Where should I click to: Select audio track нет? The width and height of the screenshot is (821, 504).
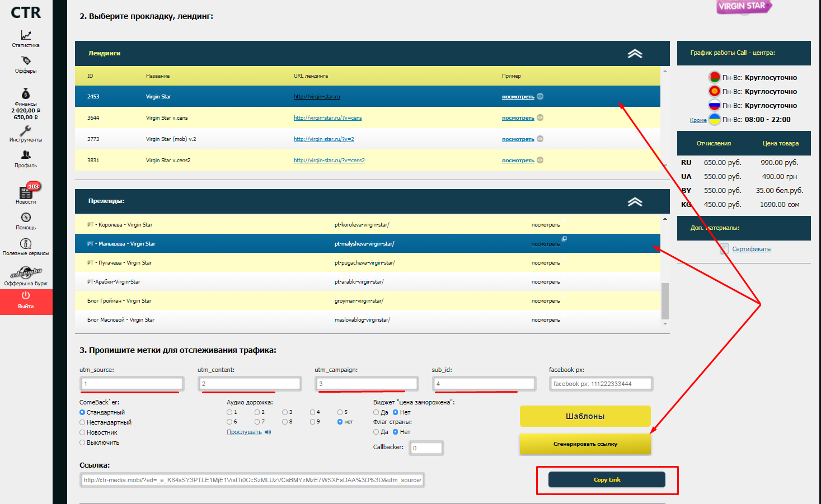(x=340, y=422)
